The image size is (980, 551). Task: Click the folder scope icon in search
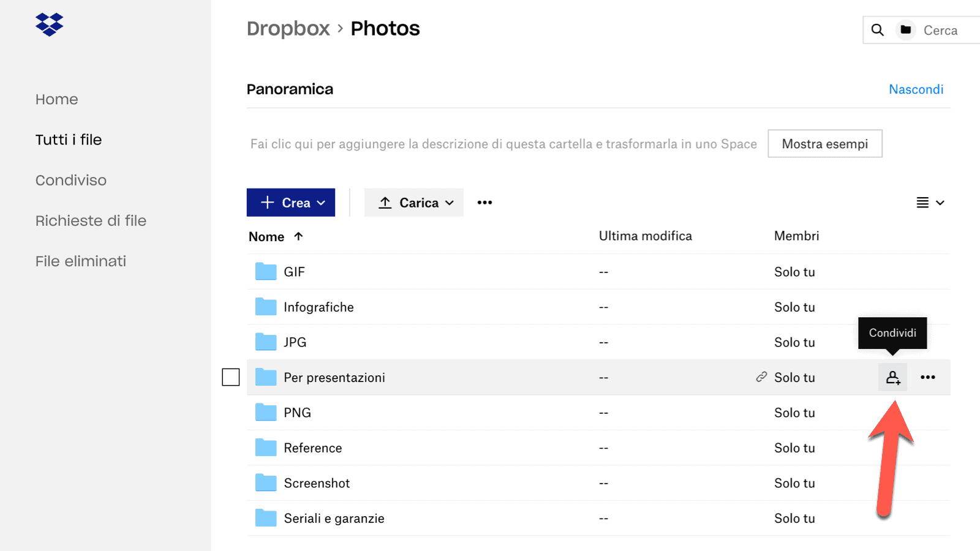coord(906,29)
